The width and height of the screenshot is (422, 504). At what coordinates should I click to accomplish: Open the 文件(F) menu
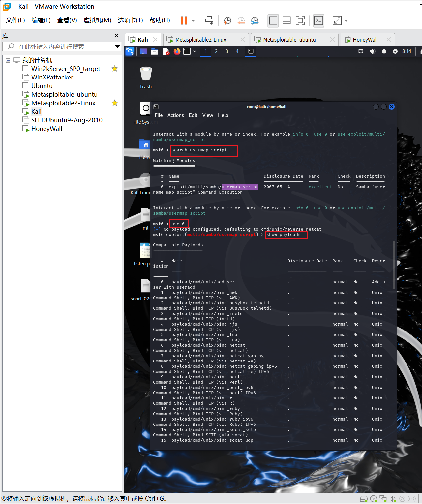[x=15, y=20]
